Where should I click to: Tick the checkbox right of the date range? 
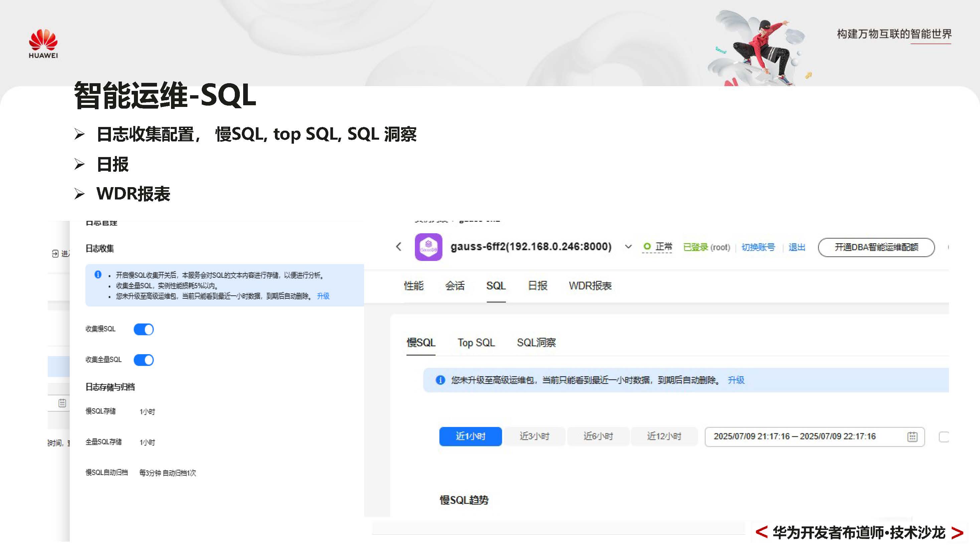944,437
